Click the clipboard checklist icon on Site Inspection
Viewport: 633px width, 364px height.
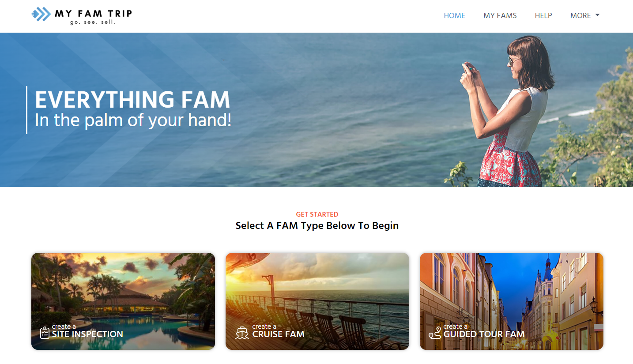click(x=45, y=332)
